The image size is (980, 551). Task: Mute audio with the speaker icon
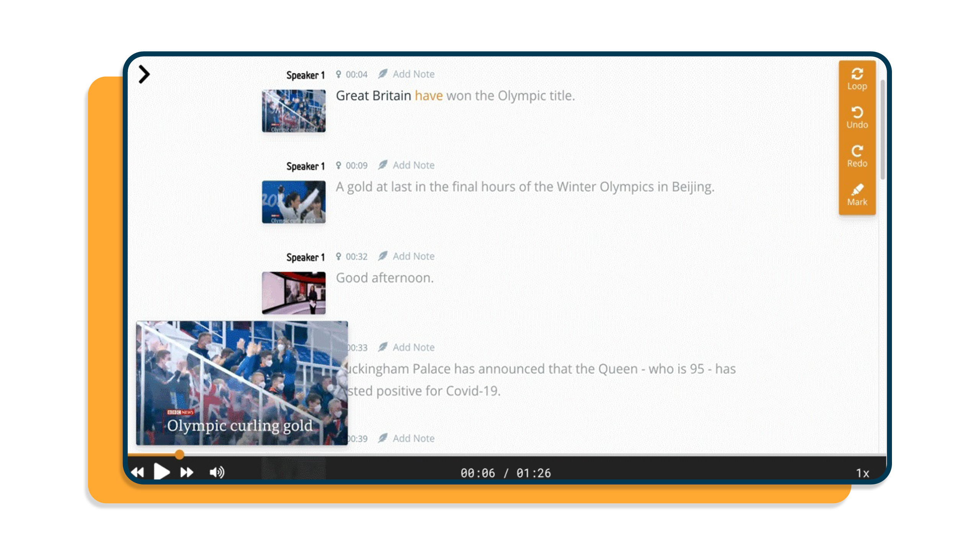point(217,472)
